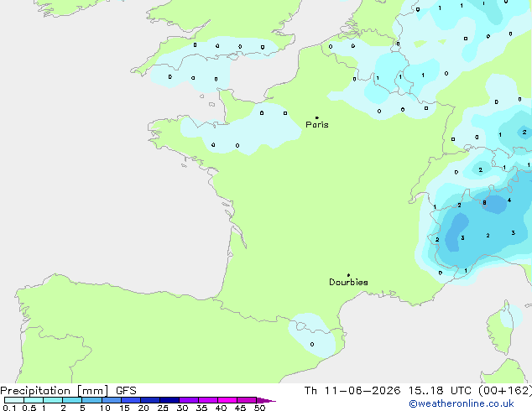Pick the legend swatch between 20 and 25
The height and width of the screenshot is (411, 532).
[150, 400]
